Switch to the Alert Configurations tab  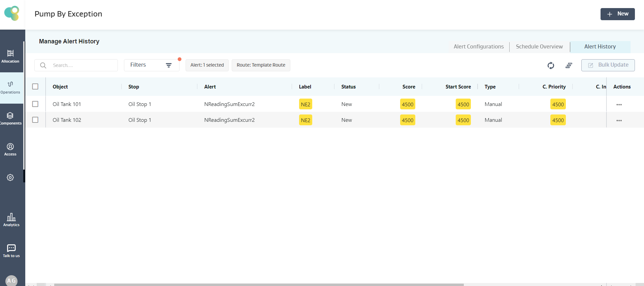tap(478, 46)
